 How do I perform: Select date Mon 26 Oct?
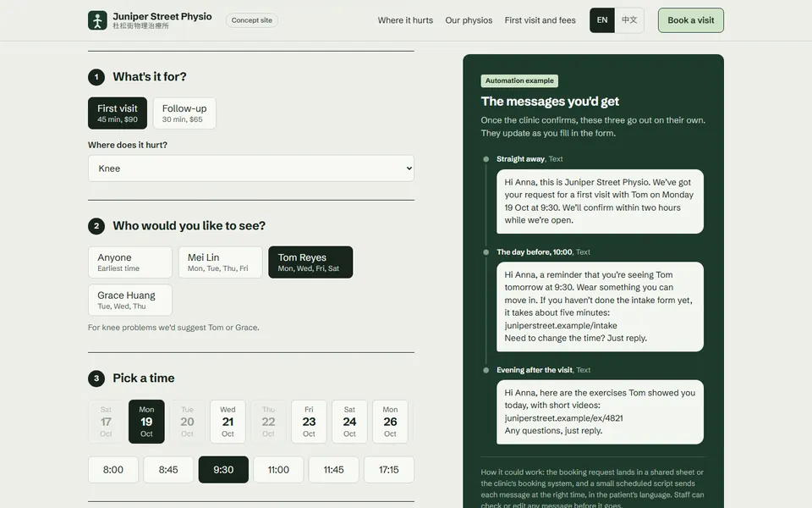[390, 422]
